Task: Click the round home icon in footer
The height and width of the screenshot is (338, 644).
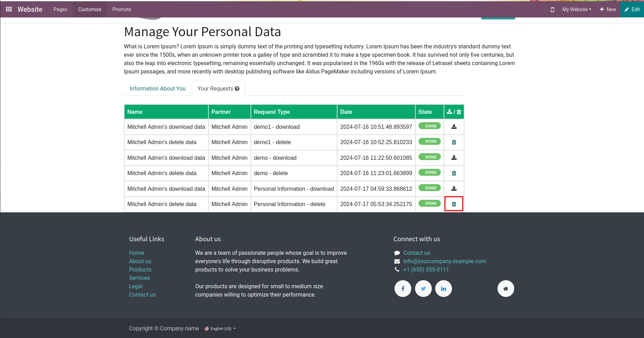Action: click(x=506, y=289)
